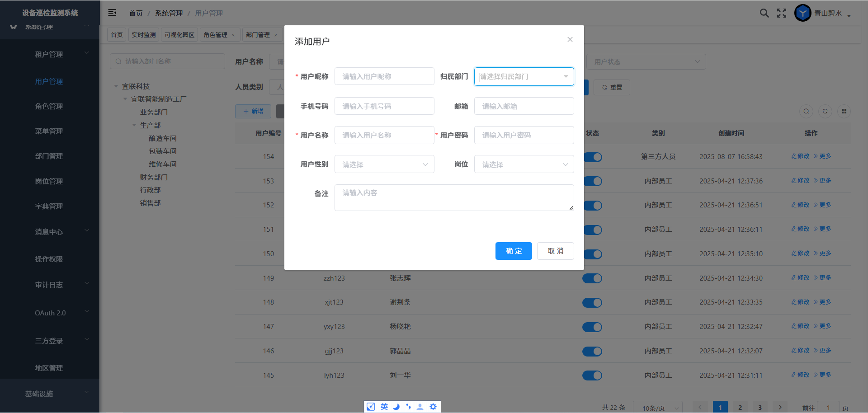Toggle fullscreen mode icon

pos(782,13)
